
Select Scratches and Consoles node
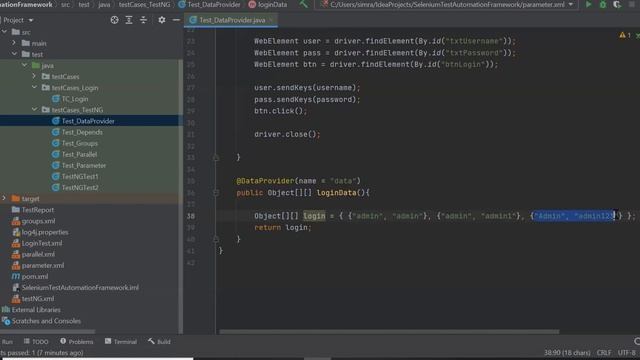click(46, 321)
